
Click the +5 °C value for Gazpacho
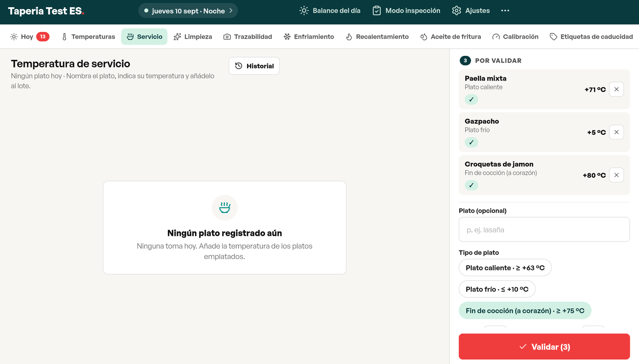point(596,133)
